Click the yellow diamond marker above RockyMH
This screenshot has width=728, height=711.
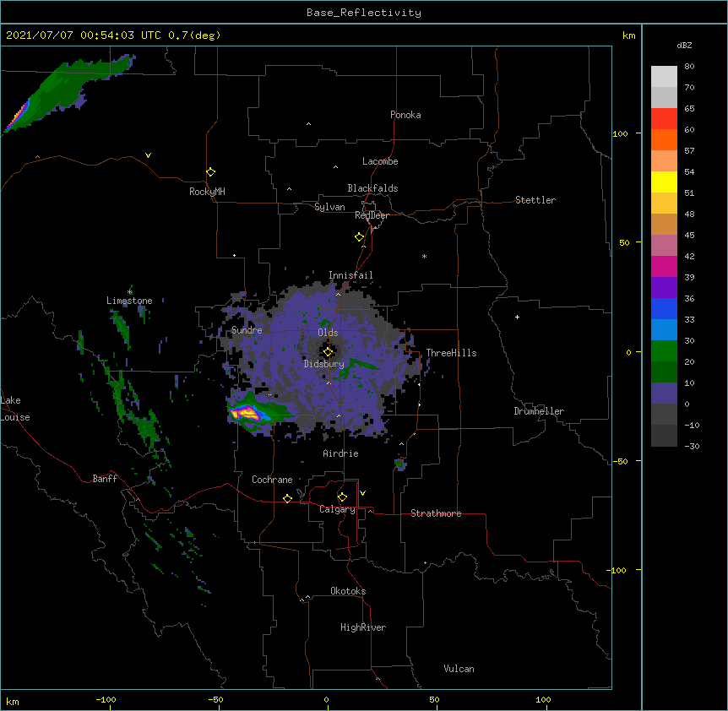[x=210, y=172]
